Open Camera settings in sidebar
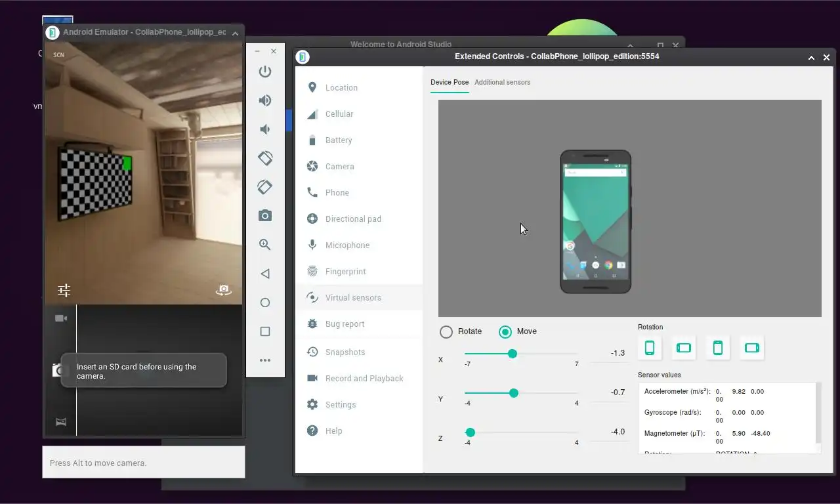The width and height of the screenshot is (840, 504). pos(359,166)
